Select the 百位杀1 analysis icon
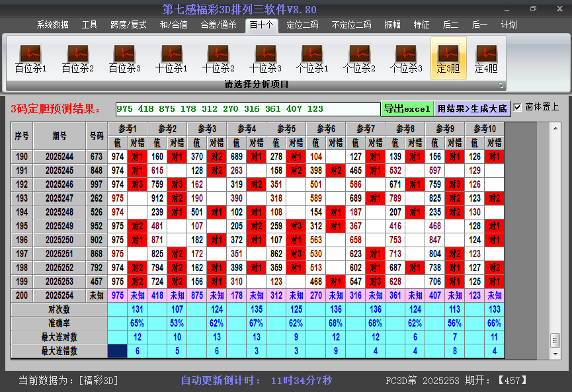This screenshot has height=392, width=572. point(30,58)
